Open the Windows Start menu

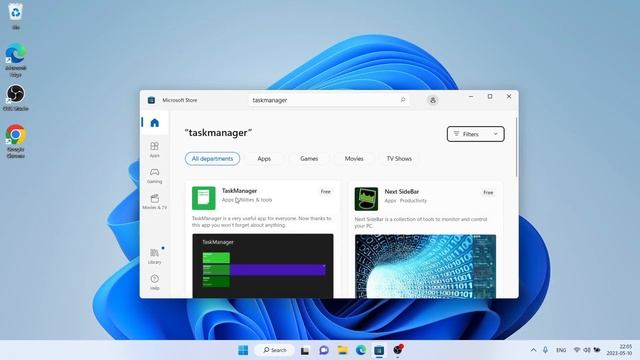243,350
